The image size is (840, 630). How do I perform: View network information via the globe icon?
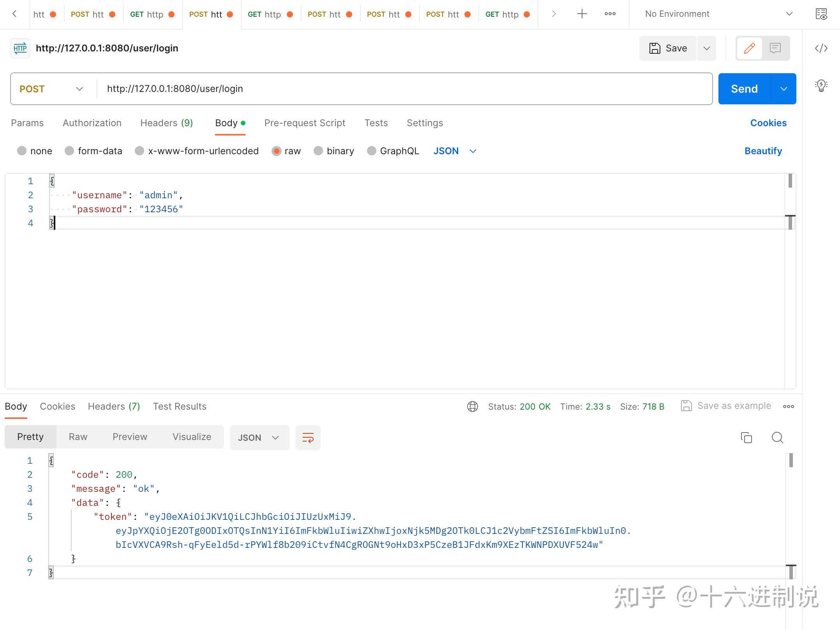472,406
